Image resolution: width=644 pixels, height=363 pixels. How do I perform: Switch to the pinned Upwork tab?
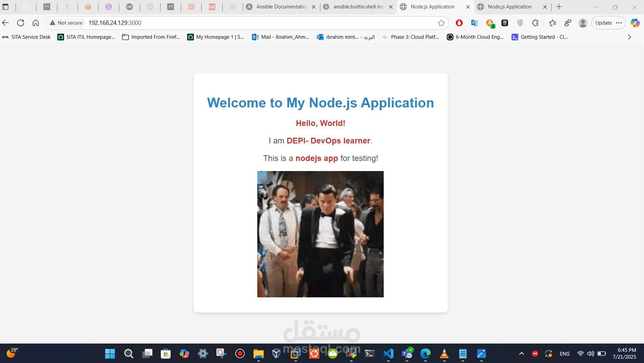(129, 7)
